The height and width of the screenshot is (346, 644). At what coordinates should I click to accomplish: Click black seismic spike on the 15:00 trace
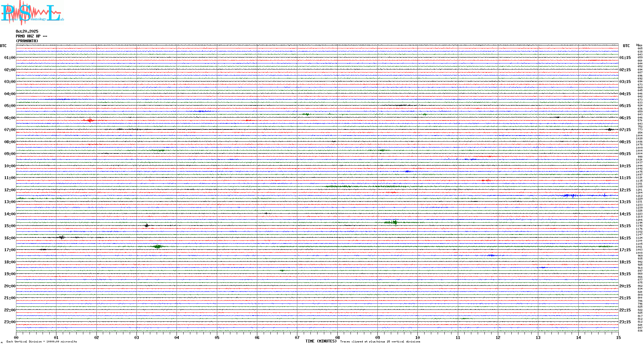pos(147,226)
